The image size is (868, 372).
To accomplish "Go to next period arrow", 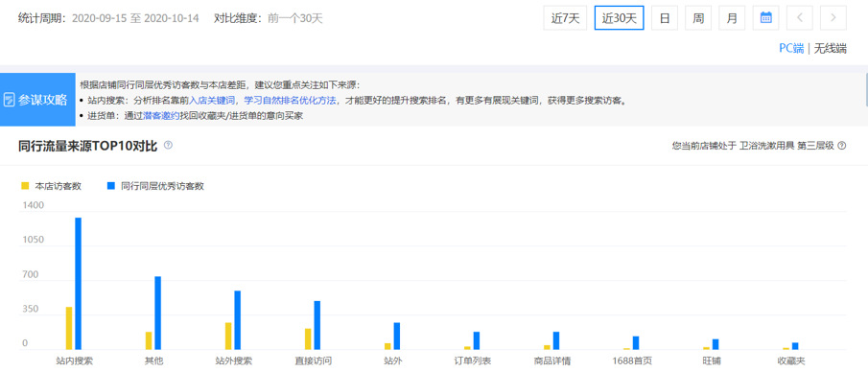I will tap(833, 17).
